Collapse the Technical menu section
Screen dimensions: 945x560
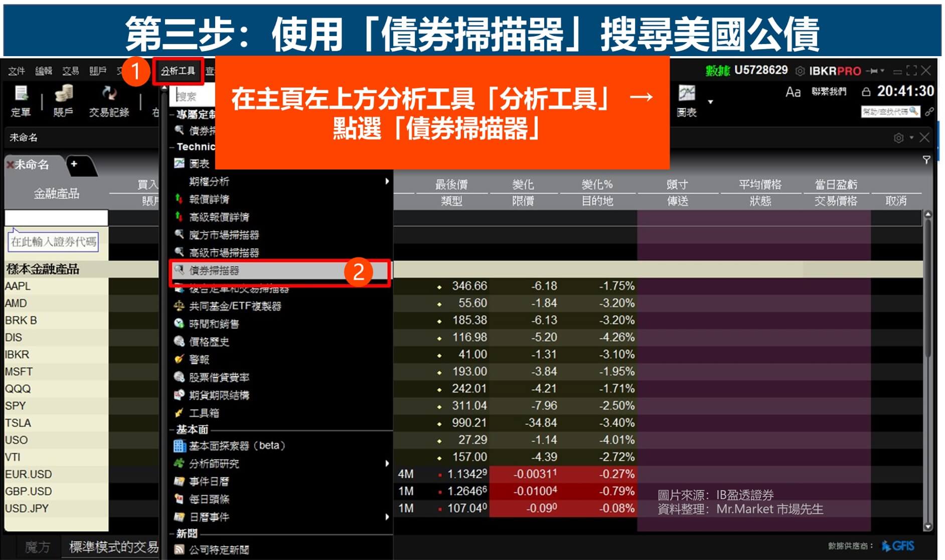pos(172,147)
